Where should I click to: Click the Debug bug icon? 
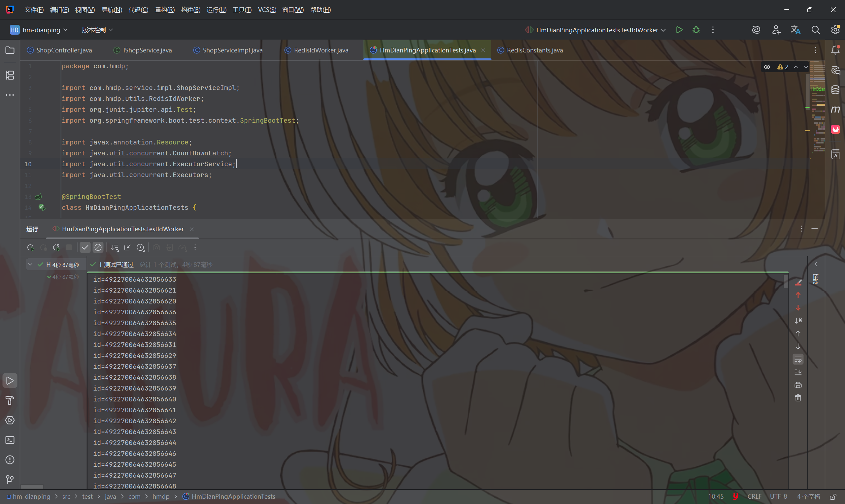coord(695,30)
